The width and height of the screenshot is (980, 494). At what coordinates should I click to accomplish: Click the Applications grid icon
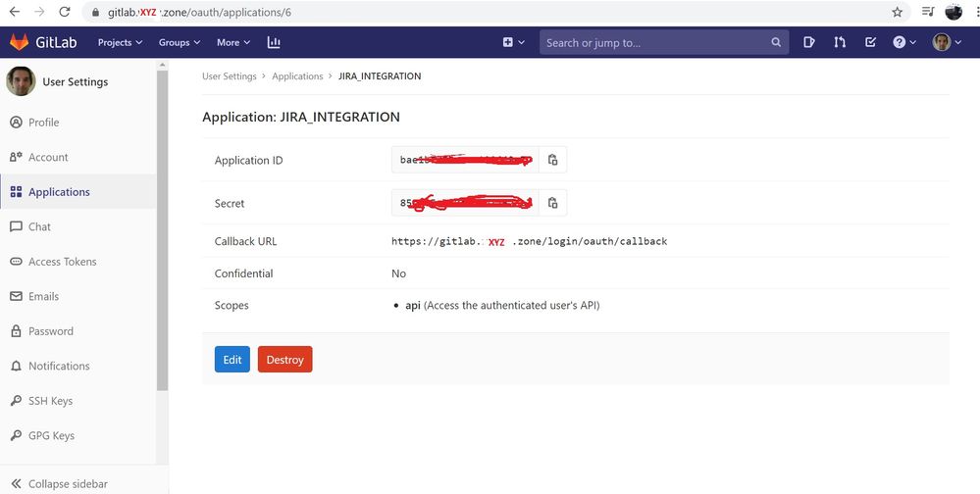(17, 192)
